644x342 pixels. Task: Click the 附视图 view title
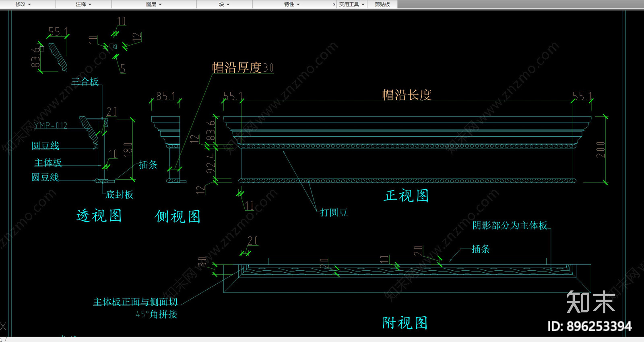[x=405, y=323]
